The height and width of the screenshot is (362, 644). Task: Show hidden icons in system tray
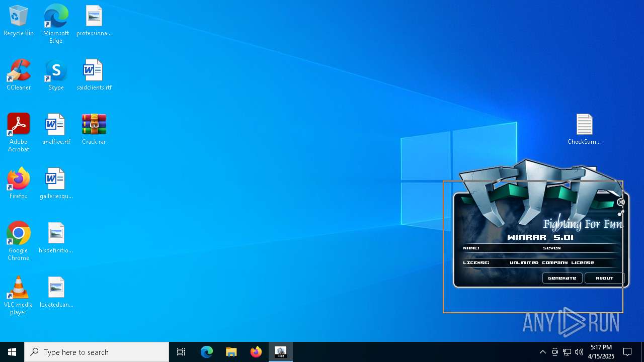coord(542,352)
